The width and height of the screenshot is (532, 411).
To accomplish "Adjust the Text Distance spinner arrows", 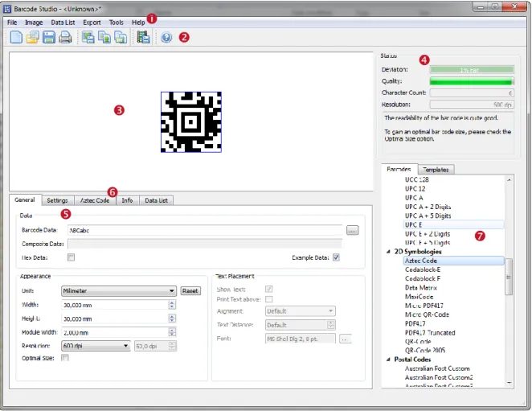I will (331, 325).
